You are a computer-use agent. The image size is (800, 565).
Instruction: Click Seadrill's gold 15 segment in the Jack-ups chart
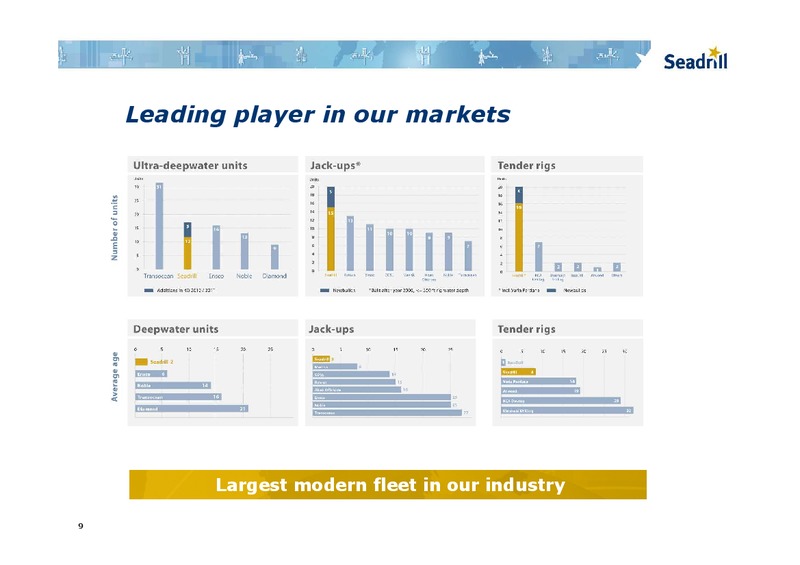(x=331, y=239)
